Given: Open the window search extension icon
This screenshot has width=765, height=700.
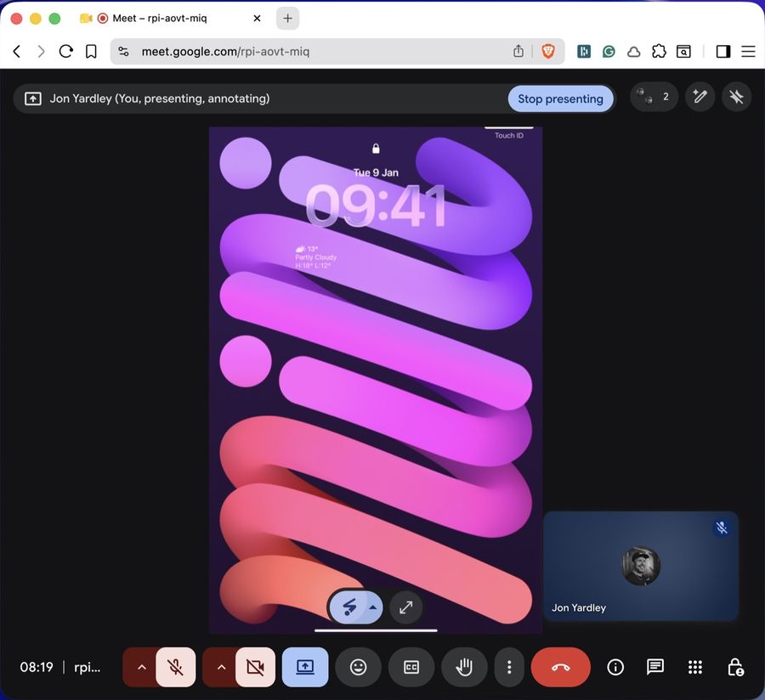Looking at the screenshot, I should [x=683, y=51].
